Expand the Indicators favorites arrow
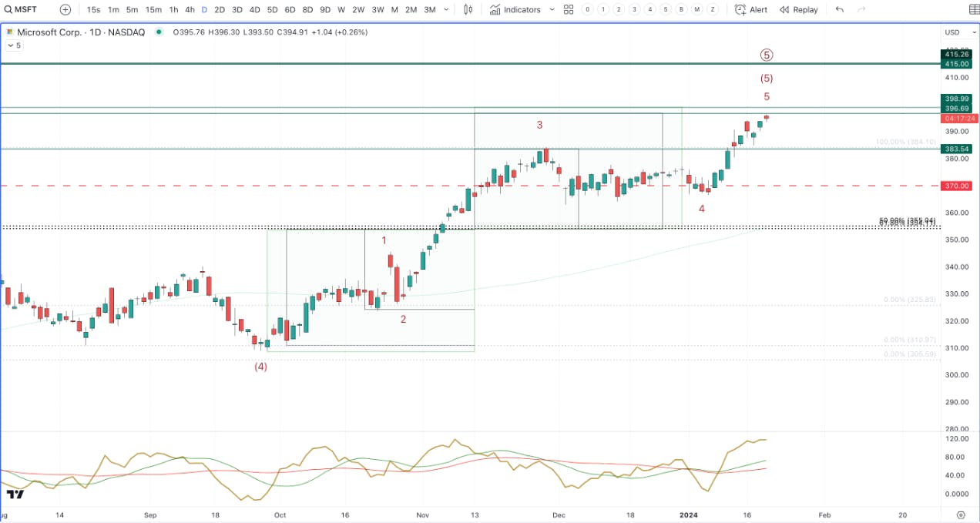The image size is (980, 523). pyautogui.click(x=552, y=10)
